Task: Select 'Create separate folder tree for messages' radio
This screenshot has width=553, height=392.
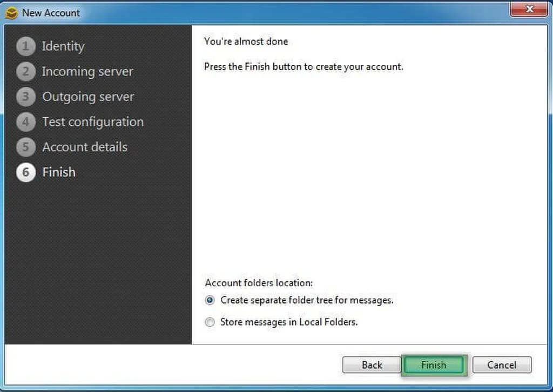Action: tap(210, 300)
